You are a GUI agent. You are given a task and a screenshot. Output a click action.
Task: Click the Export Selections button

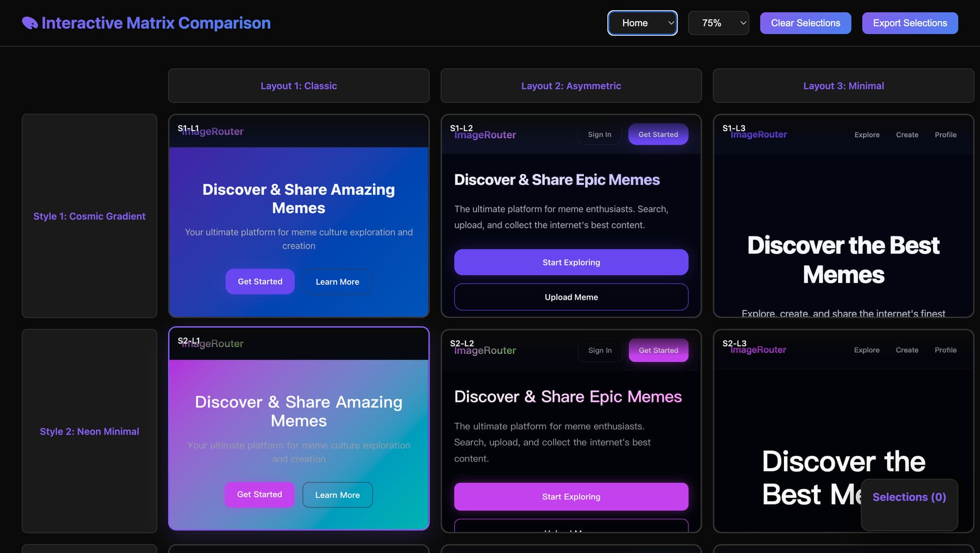pyautogui.click(x=910, y=23)
